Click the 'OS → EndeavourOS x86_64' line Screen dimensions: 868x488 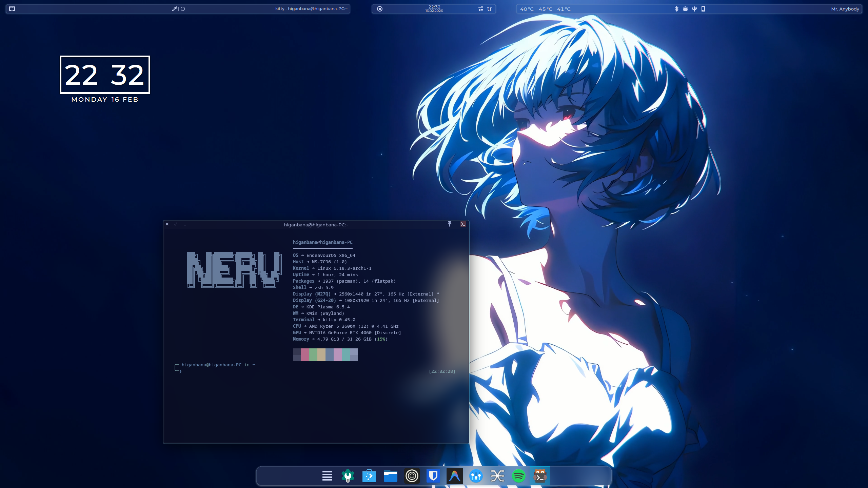tap(324, 255)
